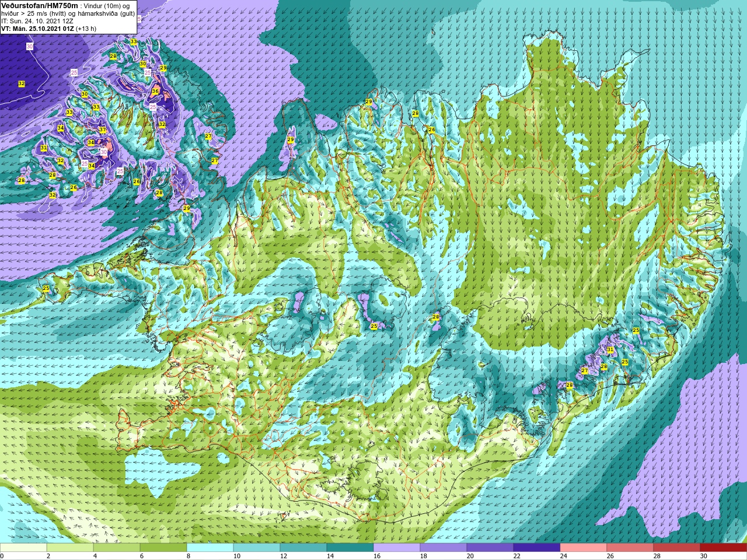Viewport: 747px width, 560px height.
Task: Click the legend scale value 0
Action: pyautogui.click(x=2, y=556)
